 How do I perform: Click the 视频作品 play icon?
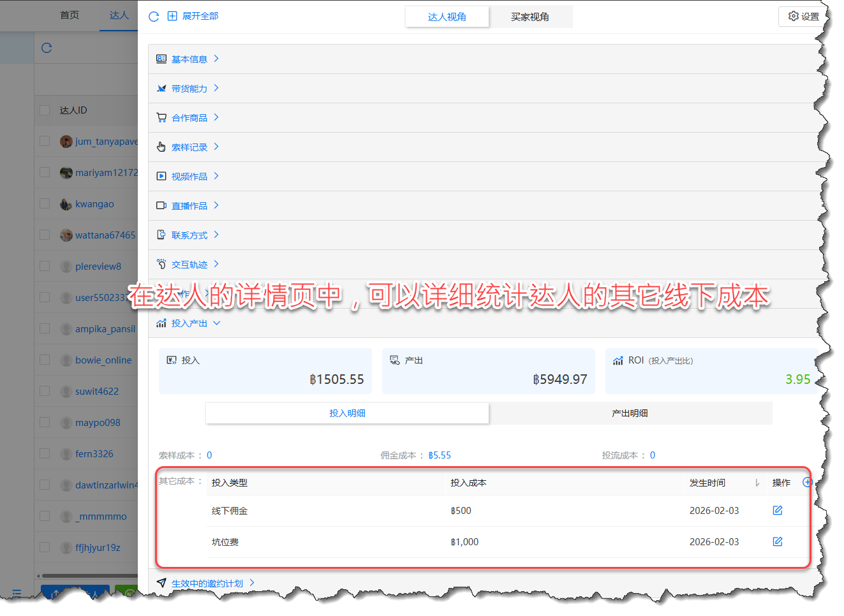click(161, 176)
